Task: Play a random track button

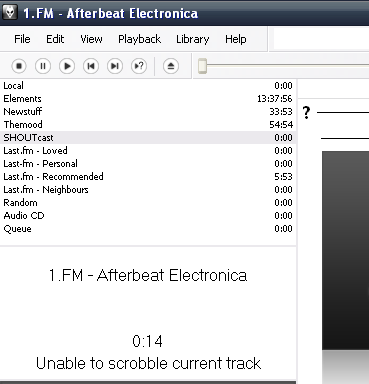Action: click(139, 66)
